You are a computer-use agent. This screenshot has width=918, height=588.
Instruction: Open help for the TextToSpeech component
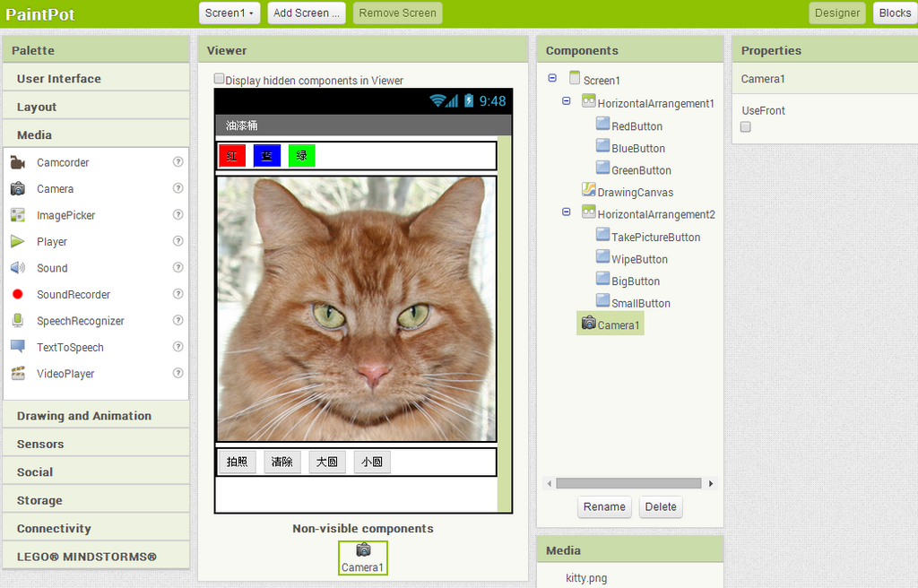point(178,347)
